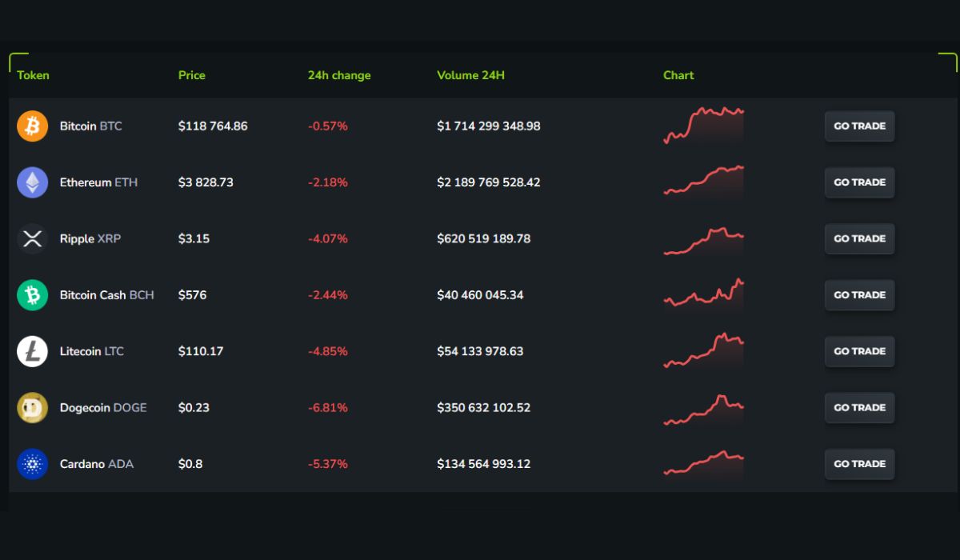960x560 pixels.
Task: Click the Ripple XRP logo icon
Action: (x=32, y=238)
